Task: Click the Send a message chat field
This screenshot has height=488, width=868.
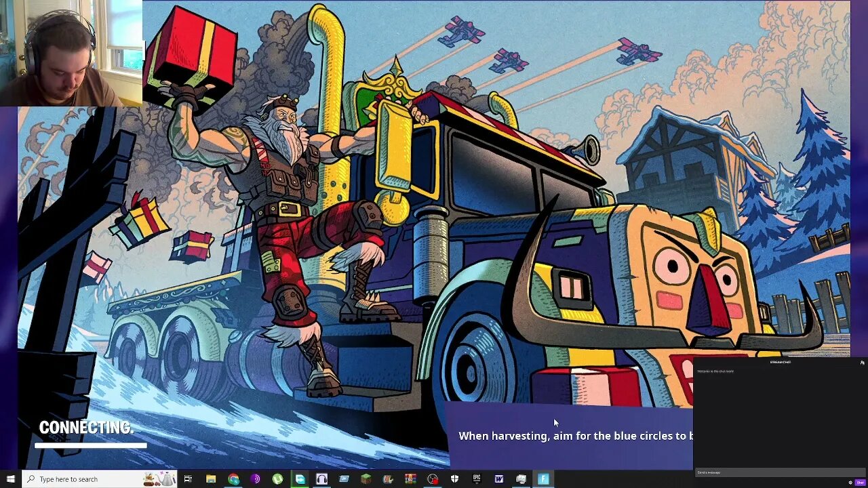Action: point(780,472)
